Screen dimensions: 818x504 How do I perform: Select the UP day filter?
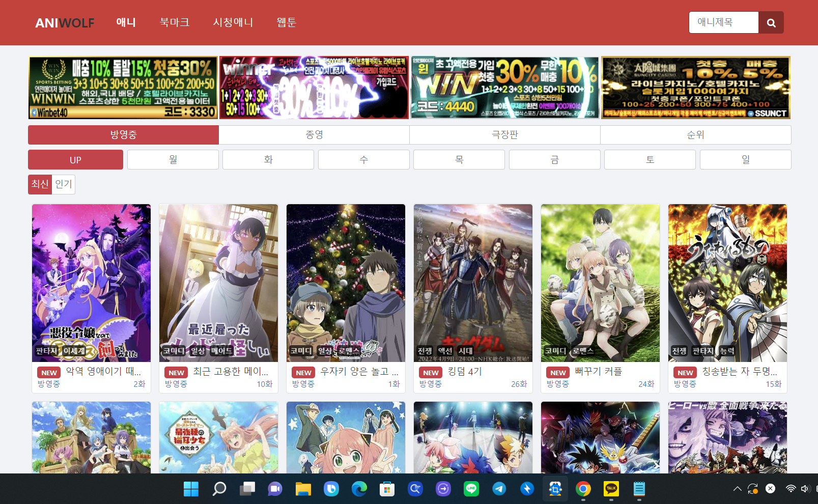[x=75, y=160]
